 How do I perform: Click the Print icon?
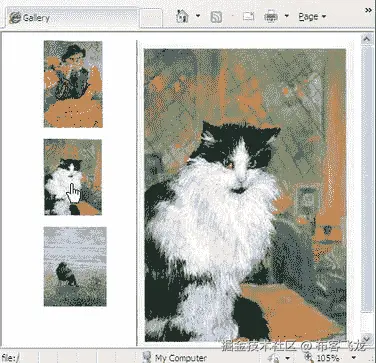pyautogui.click(x=271, y=16)
